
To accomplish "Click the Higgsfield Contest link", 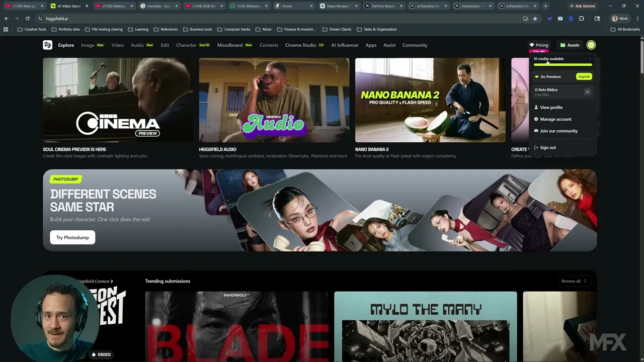I will click(95, 281).
